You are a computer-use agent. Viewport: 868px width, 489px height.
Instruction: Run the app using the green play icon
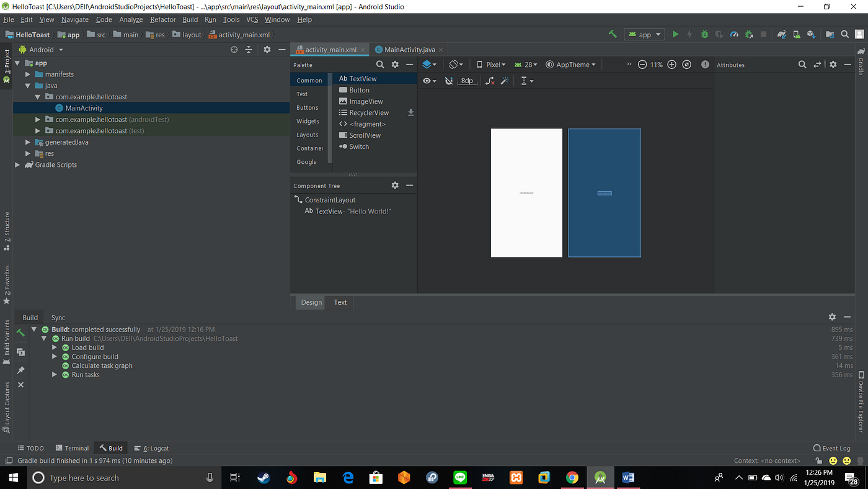676,34
